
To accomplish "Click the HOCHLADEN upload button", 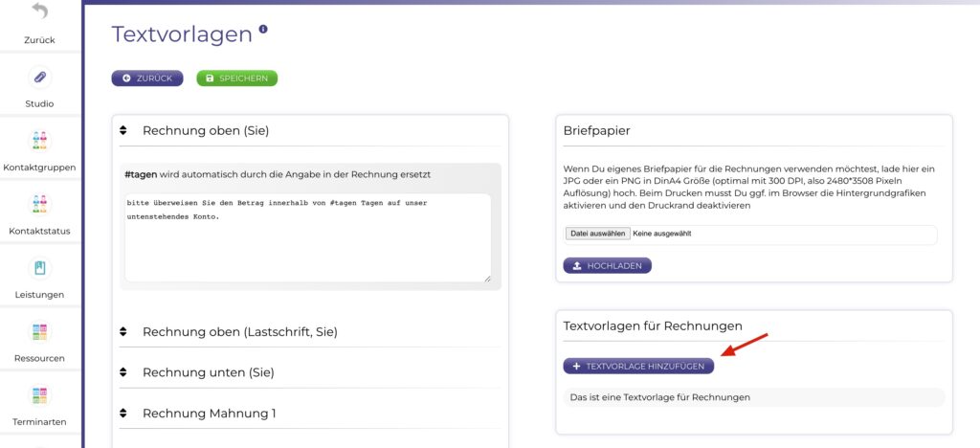I will (607, 265).
